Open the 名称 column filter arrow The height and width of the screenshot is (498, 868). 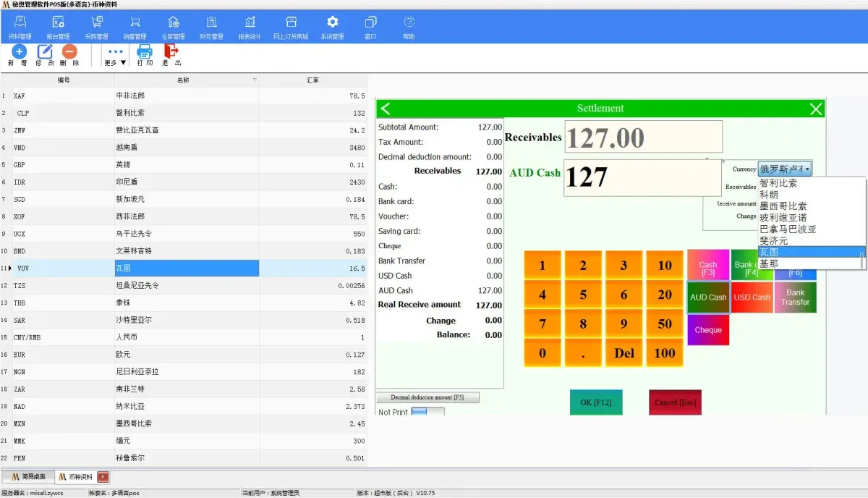pyautogui.click(x=254, y=80)
